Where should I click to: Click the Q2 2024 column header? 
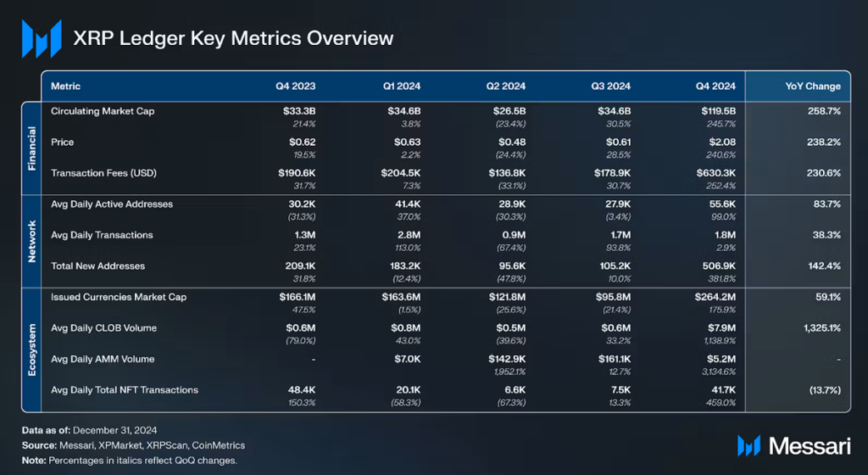[x=506, y=87]
